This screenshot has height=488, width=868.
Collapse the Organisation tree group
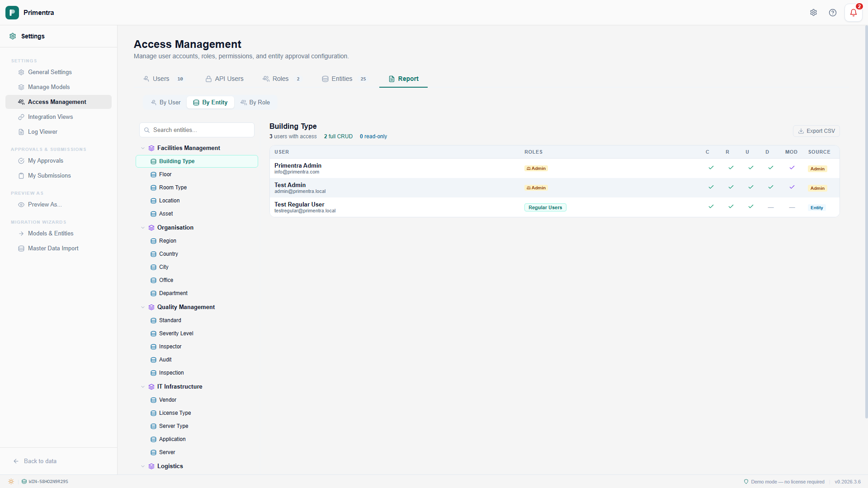(x=143, y=228)
